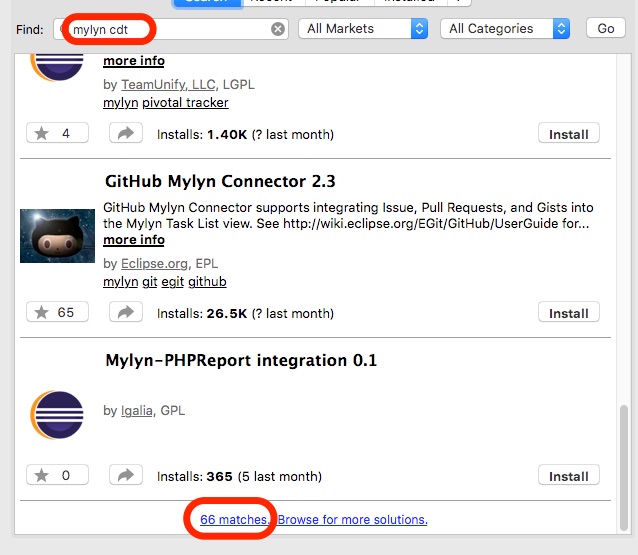Open Mylyn-PHPReport integration 0.1 title
Screen dimensions: 638x555
pos(241,361)
